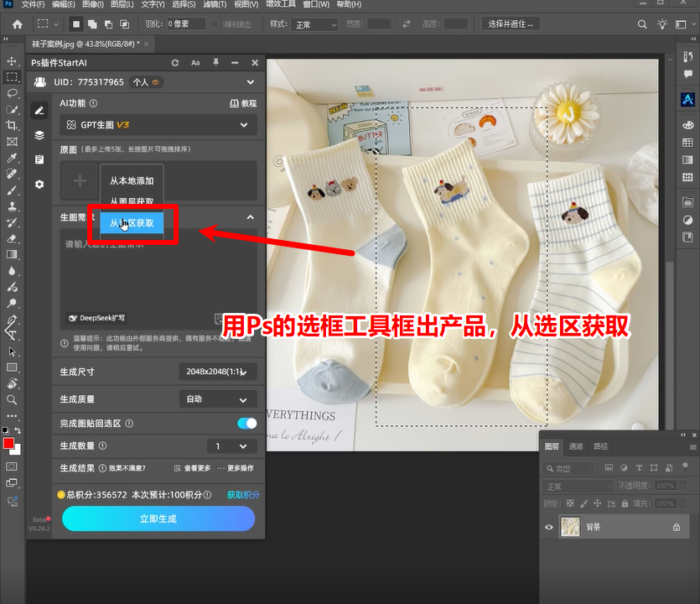Image resolution: width=700 pixels, height=604 pixels.
Task: Click the 获取积分 link
Action: [x=243, y=495]
